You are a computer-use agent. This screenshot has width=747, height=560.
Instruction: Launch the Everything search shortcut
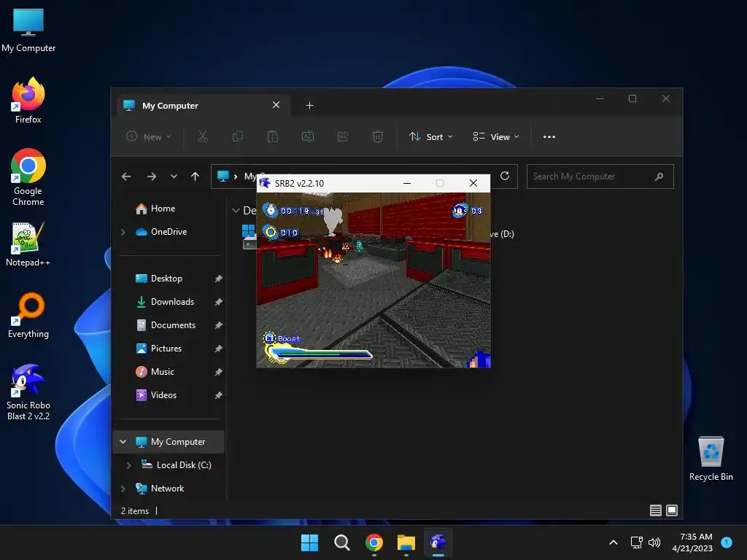pyautogui.click(x=28, y=315)
